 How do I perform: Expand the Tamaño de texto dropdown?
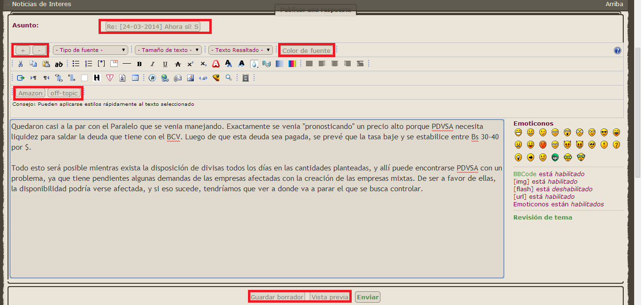coord(168,50)
